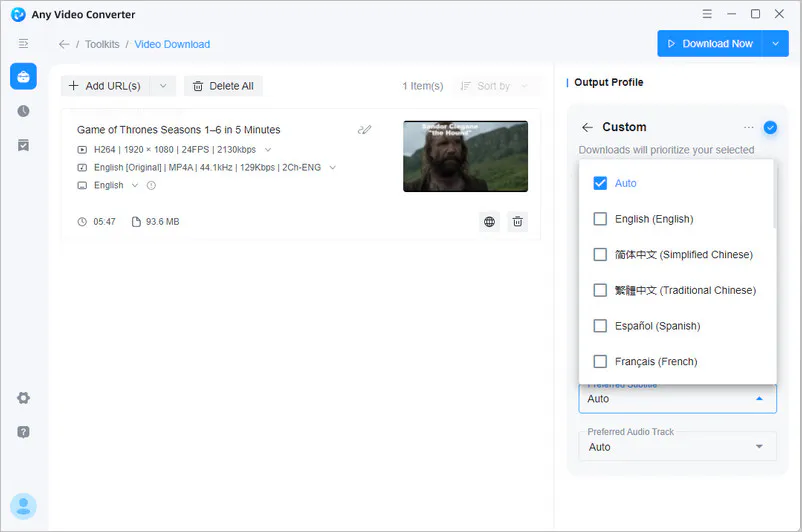Collapse the sidebar menu icon
Screen dimensions: 802x532
coord(23,43)
